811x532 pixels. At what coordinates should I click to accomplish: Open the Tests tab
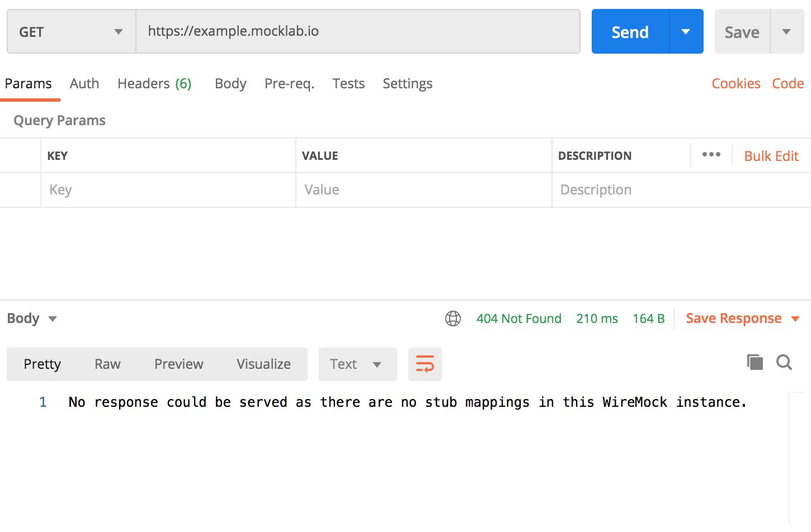348,84
